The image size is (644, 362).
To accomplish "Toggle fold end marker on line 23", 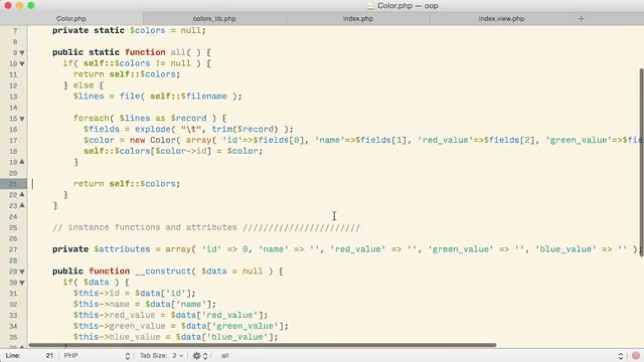I will pos(22,206).
